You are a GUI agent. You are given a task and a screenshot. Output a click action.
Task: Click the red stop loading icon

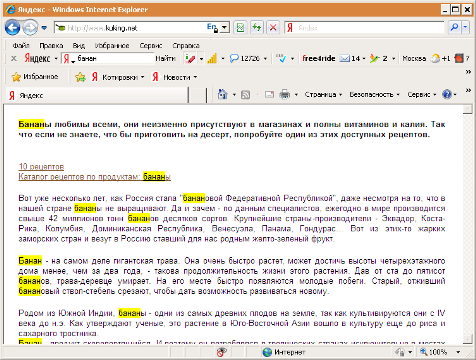273,28
